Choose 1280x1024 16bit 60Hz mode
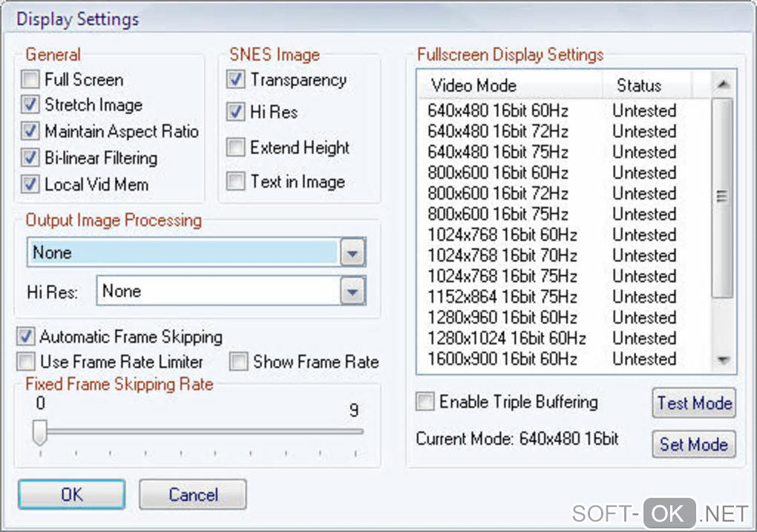Image resolution: width=757 pixels, height=532 pixels. 507,338
